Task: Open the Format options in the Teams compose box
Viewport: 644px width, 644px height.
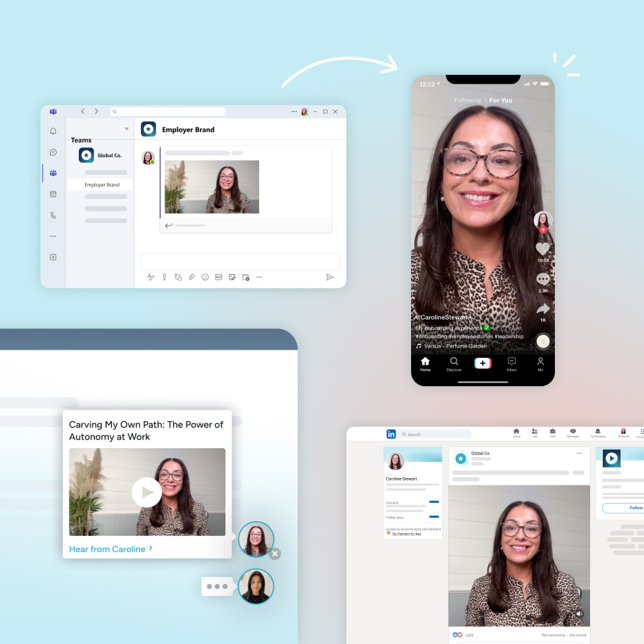Action: click(151, 277)
